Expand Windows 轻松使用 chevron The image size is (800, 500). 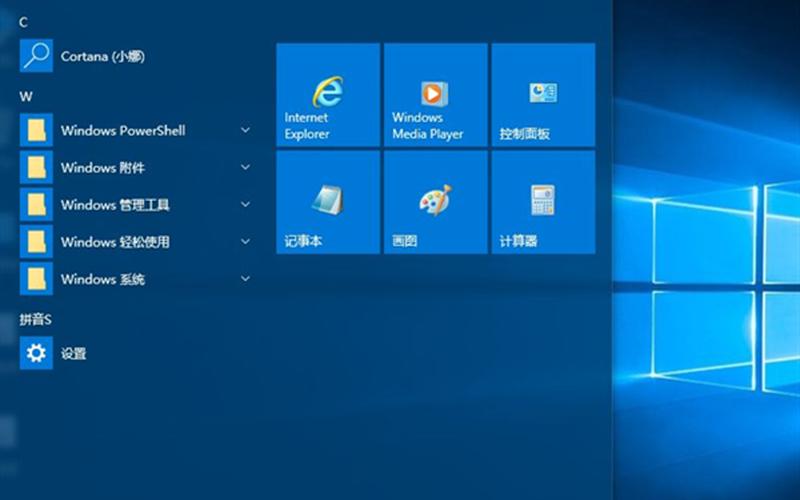pos(245,242)
